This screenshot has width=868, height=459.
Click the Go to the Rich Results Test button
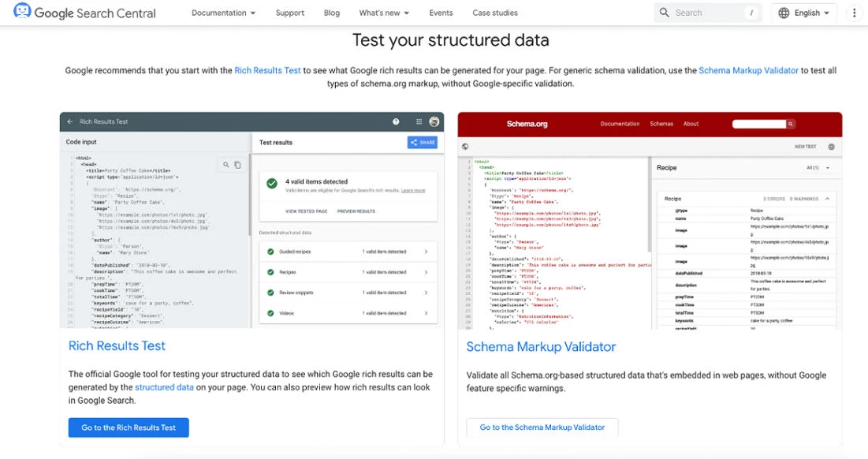tap(129, 427)
